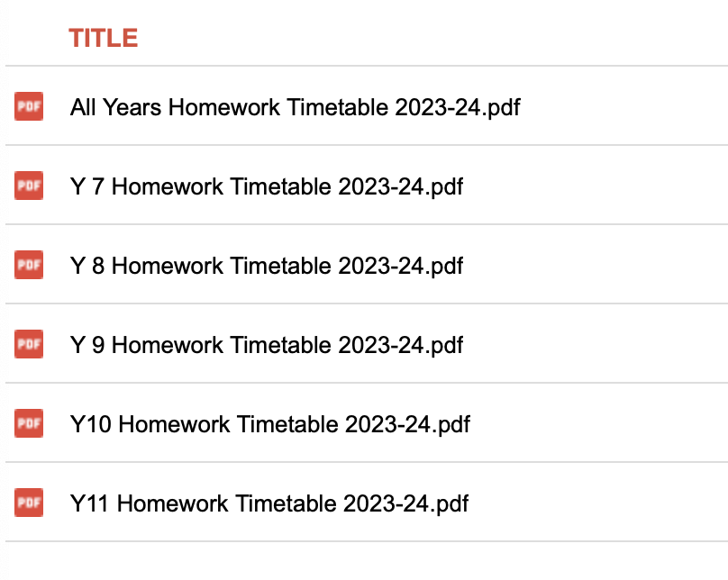Open Y11 Homework Timetable 2023-24.pdf link
This screenshot has width=728, height=580.
(269, 504)
